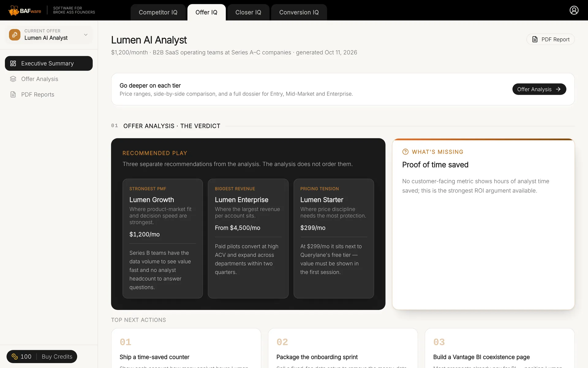Viewport: 588px width, 368px height.
Task: Click the PRICING TENSION label
Action: [x=319, y=189]
